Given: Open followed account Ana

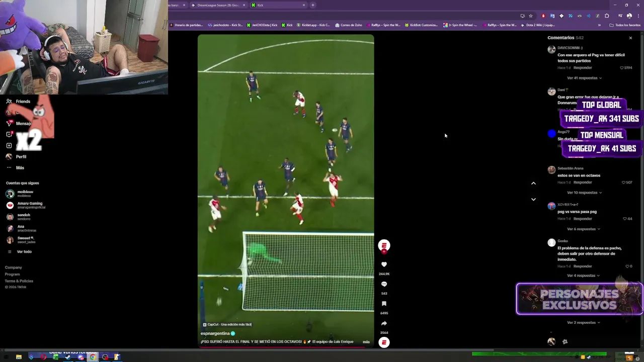Looking at the screenshot, I should coord(20,228).
